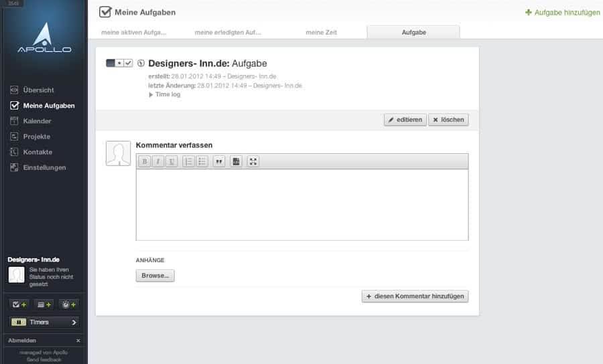Switch comment editor to fullscreen mode

coord(253,161)
